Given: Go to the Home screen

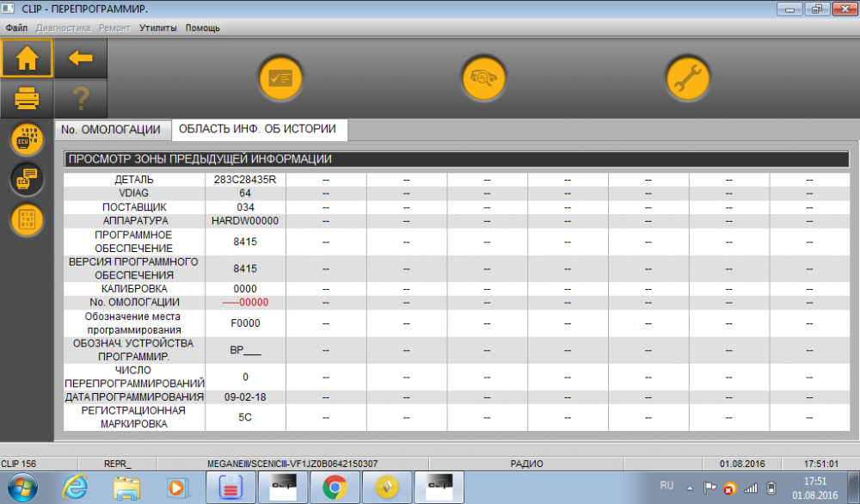Looking at the screenshot, I should pos(27,58).
